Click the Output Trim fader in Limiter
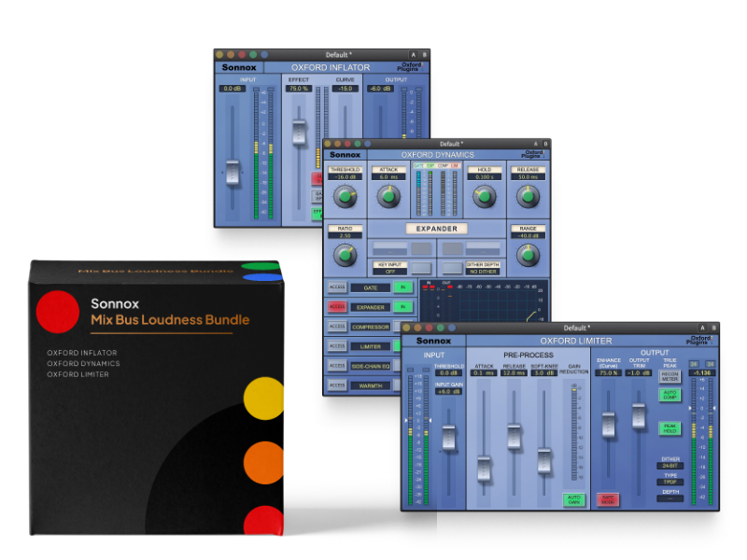Image resolution: width=747 pixels, height=560 pixels. (639, 415)
